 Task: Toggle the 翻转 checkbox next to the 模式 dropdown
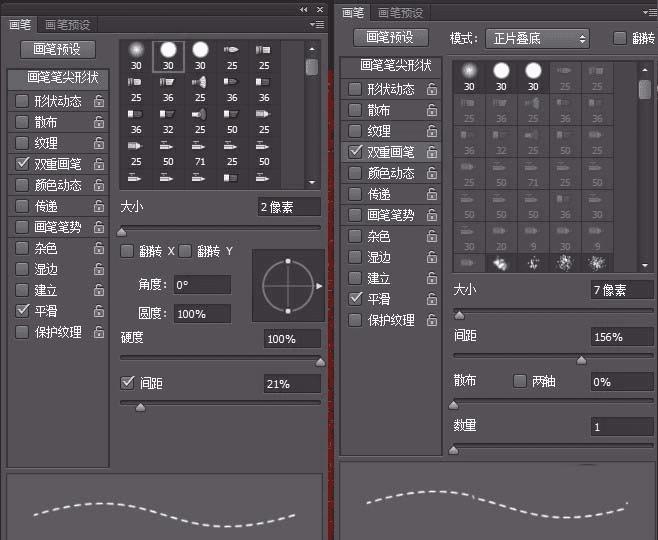(619, 38)
